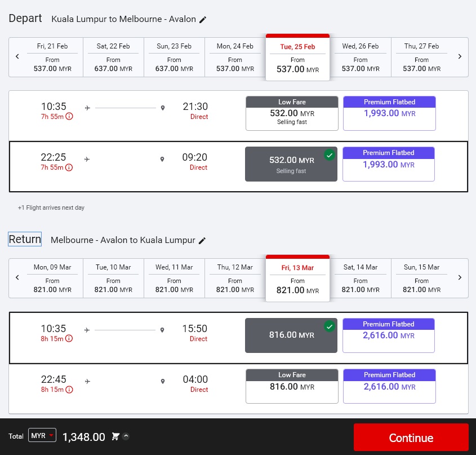Screen dimensions: 476x455
Task: Show duration info for 22:25 departing flight
Action: (69, 167)
